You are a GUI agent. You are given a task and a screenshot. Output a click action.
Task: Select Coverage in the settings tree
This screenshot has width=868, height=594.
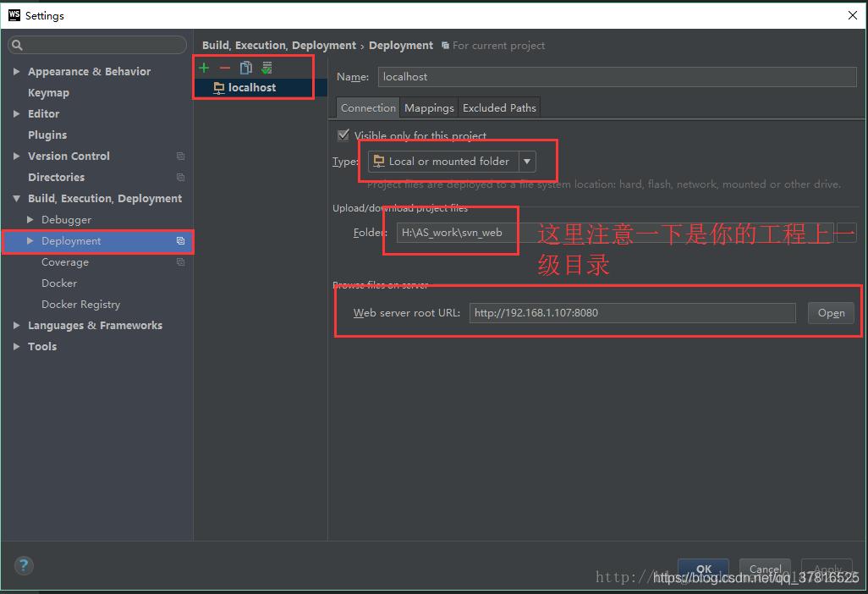65,261
